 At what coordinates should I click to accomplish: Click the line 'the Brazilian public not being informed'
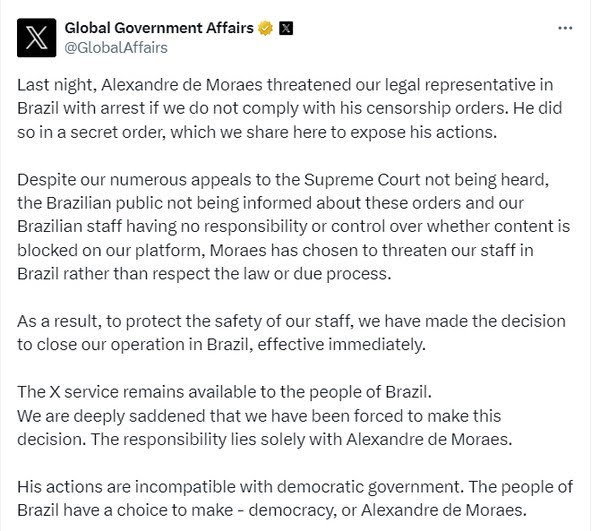271,203
